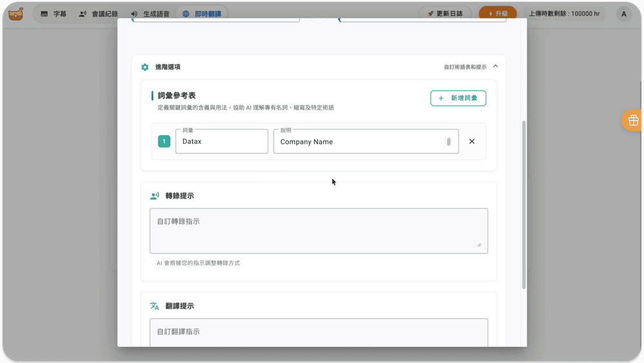Click the green number 1 badge
This screenshot has width=644, height=363.
[x=164, y=141]
